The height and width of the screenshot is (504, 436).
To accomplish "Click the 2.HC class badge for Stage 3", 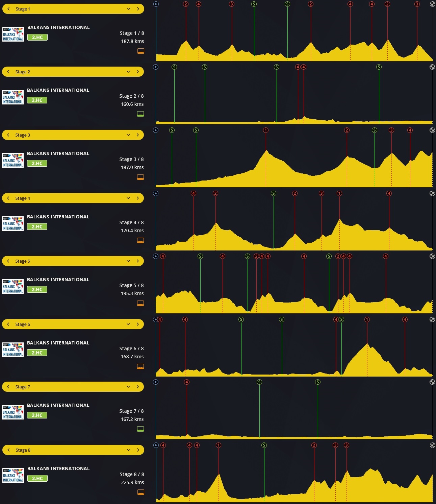I will pos(37,163).
